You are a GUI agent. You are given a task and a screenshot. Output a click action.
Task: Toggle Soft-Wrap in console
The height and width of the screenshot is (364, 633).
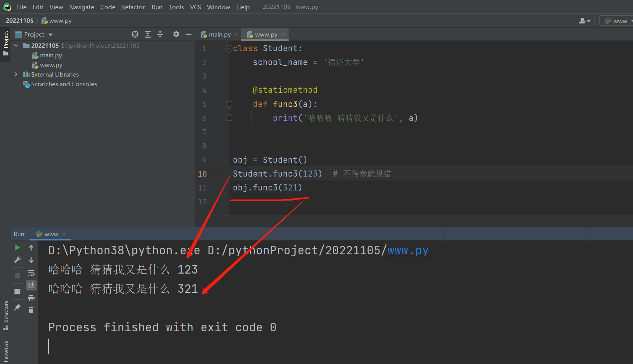click(x=31, y=273)
